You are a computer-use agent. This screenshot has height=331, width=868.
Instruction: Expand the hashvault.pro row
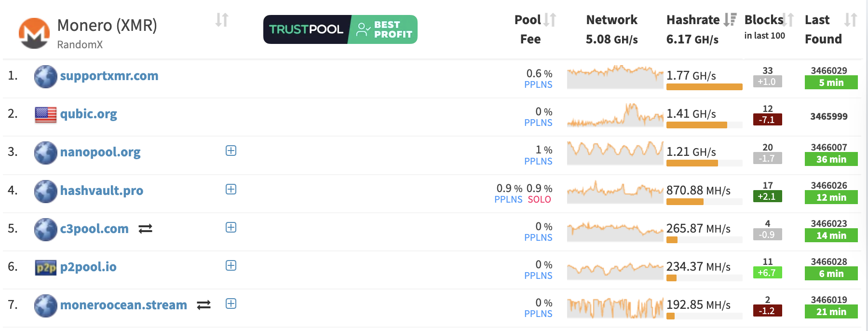coord(231,190)
